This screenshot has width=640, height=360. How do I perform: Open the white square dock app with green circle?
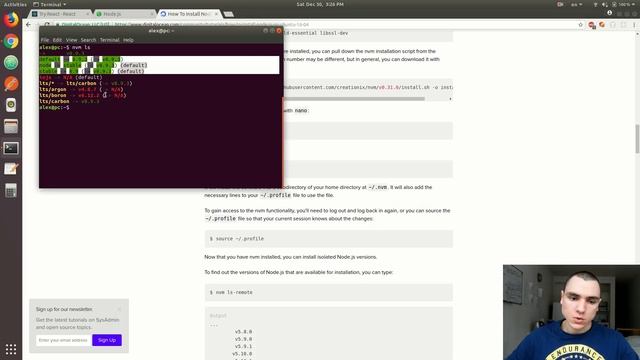click(11, 105)
